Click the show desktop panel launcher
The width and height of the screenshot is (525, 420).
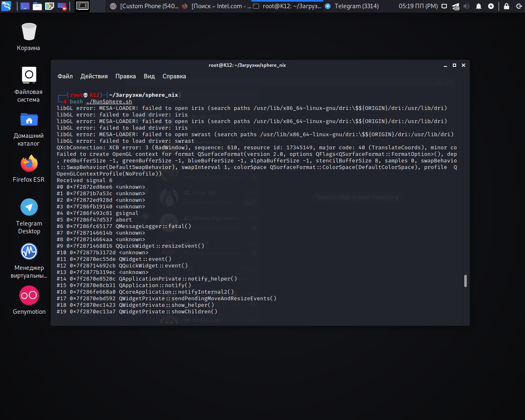point(25,6)
